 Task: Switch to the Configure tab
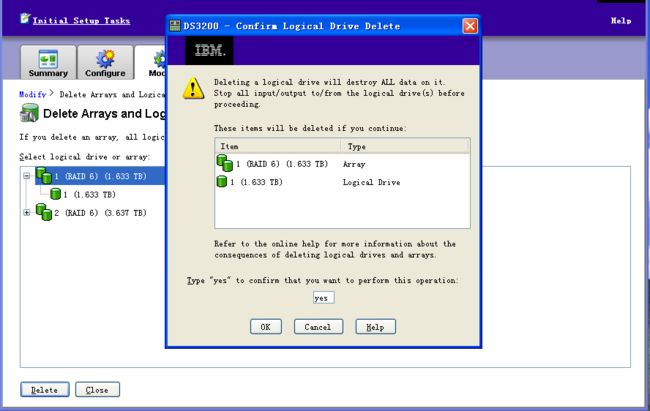point(105,62)
